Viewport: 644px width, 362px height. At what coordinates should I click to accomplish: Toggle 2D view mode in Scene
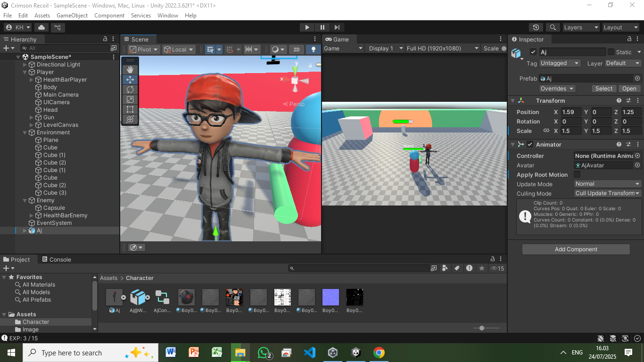click(x=296, y=49)
